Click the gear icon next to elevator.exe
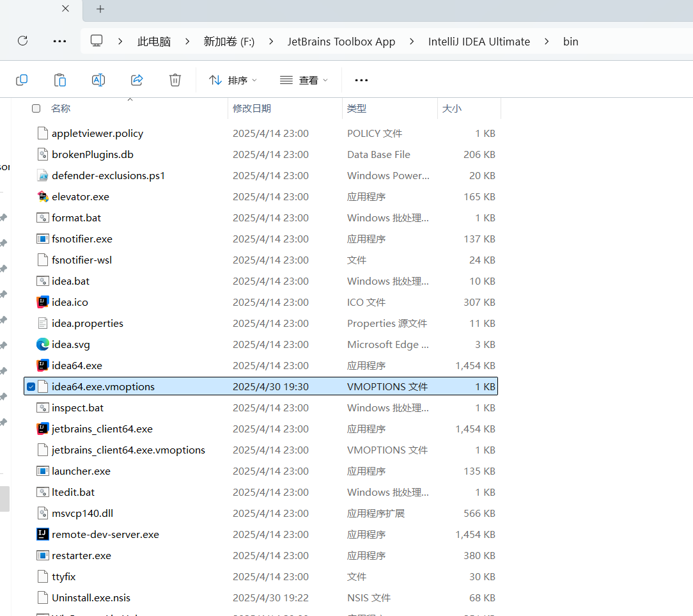The height and width of the screenshot is (616, 693). [x=42, y=196]
